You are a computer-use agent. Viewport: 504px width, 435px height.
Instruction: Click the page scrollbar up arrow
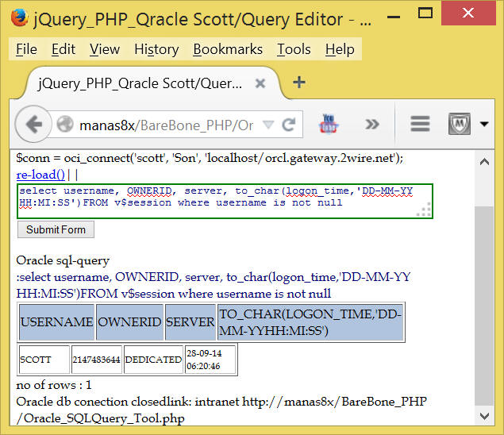click(484, 162)
